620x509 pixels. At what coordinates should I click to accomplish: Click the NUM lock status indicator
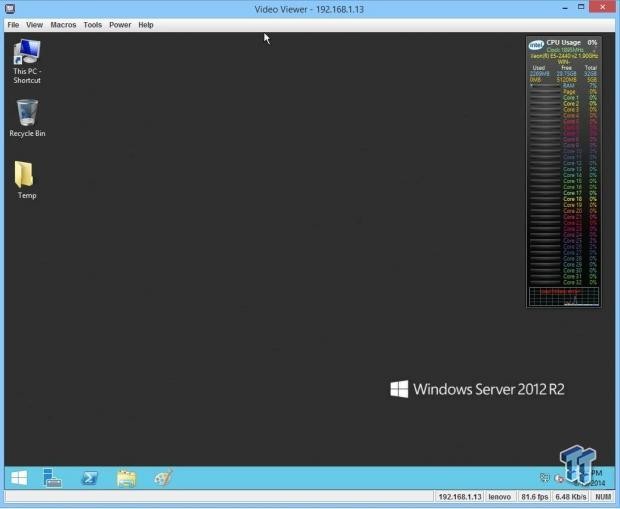(603, 497)
